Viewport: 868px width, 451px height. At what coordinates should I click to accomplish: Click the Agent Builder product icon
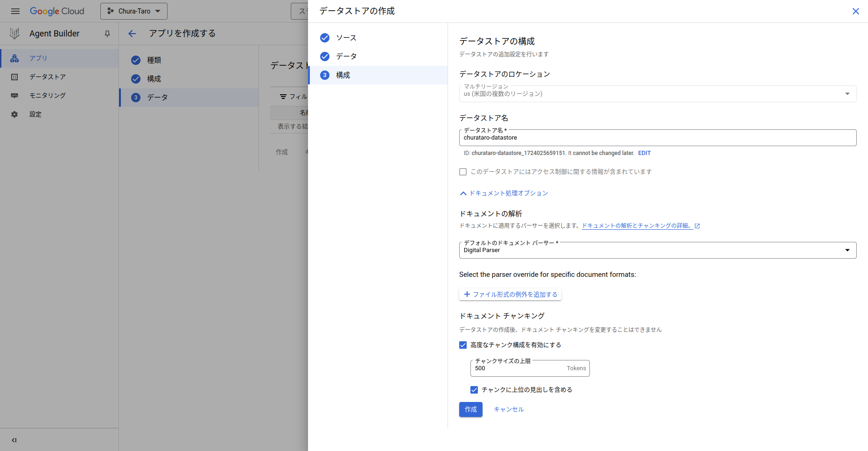pos(14,33)
